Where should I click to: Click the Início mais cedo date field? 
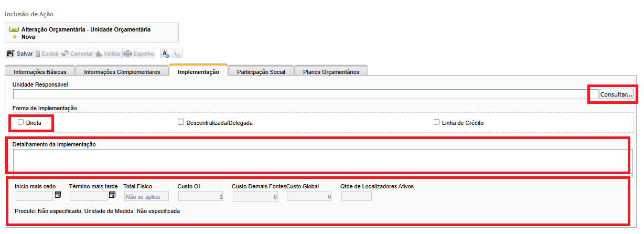tap(34, 196)
